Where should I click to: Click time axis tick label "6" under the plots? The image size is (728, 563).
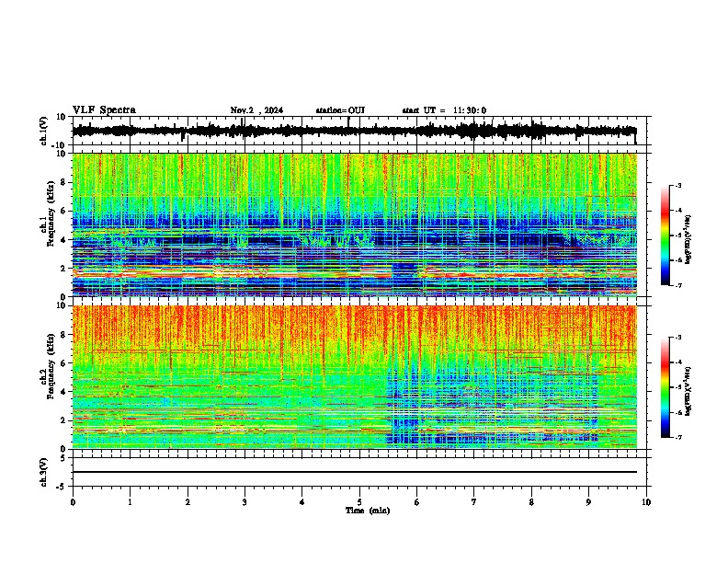coord(417,502)
